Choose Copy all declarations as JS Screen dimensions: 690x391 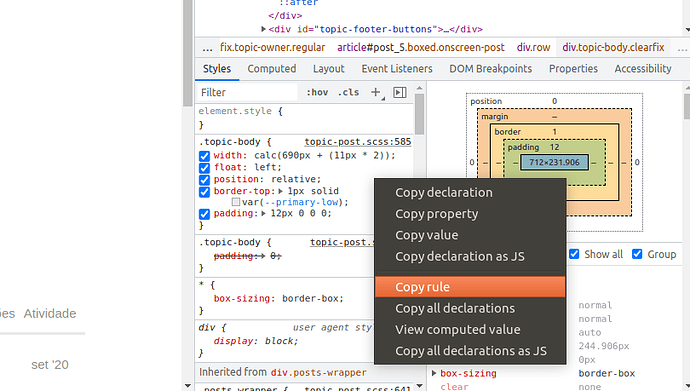[470, 351]
